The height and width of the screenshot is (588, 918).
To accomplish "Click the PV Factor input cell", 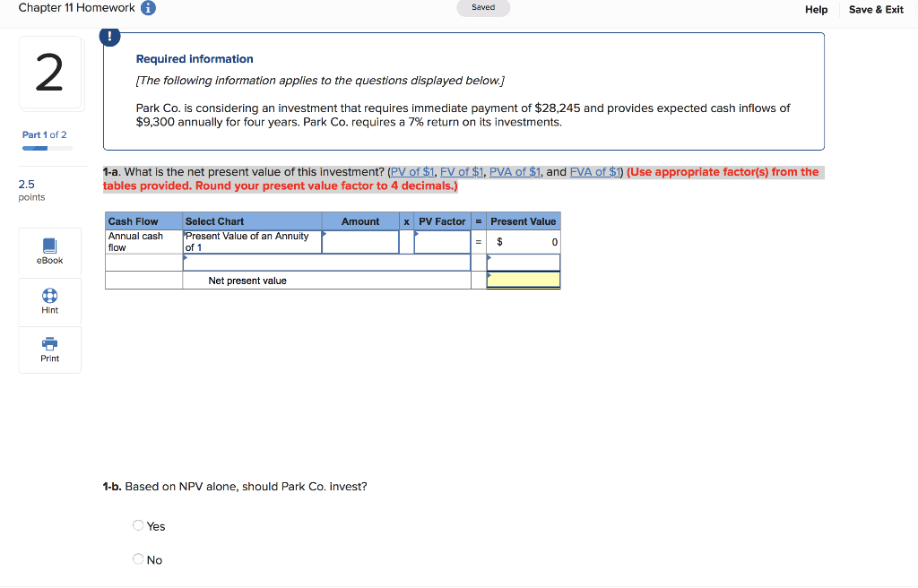I will coord(442,241).
